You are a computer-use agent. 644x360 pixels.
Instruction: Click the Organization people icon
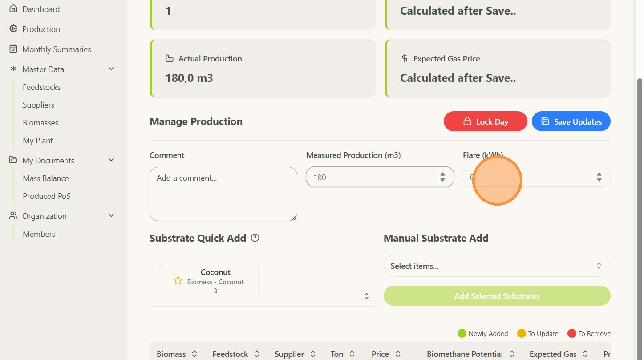coord(13,216)
